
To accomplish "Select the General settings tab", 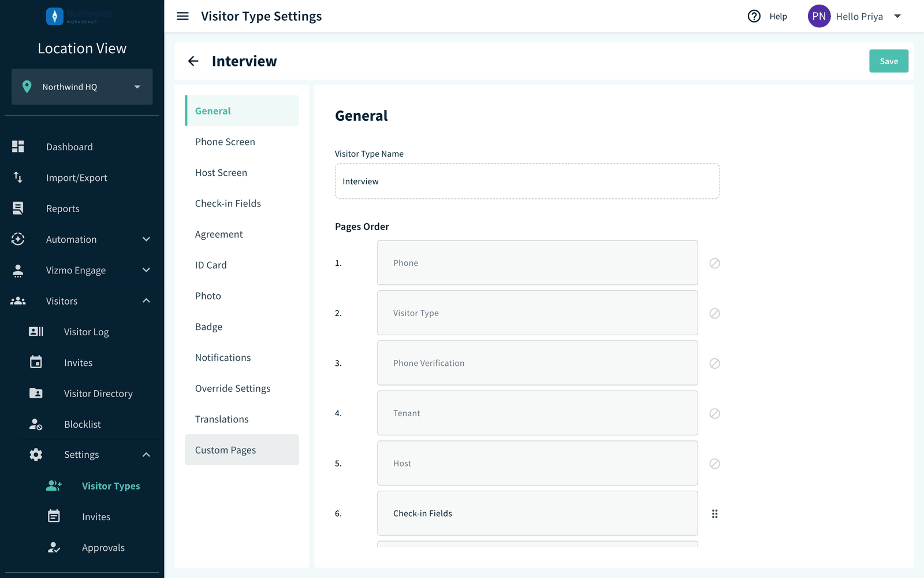I will [242, 110].
